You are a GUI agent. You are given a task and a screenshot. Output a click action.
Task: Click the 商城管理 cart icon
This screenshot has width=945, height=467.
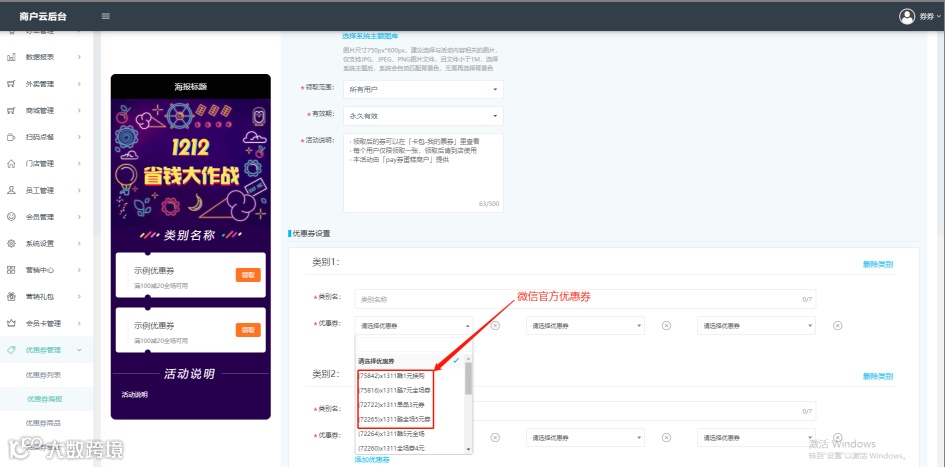[x=11, y=110]
